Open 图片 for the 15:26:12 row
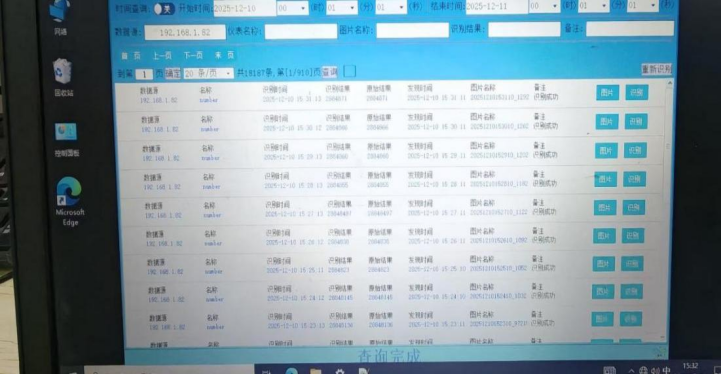This screenshot has width=721, height=375. point(604,236)
